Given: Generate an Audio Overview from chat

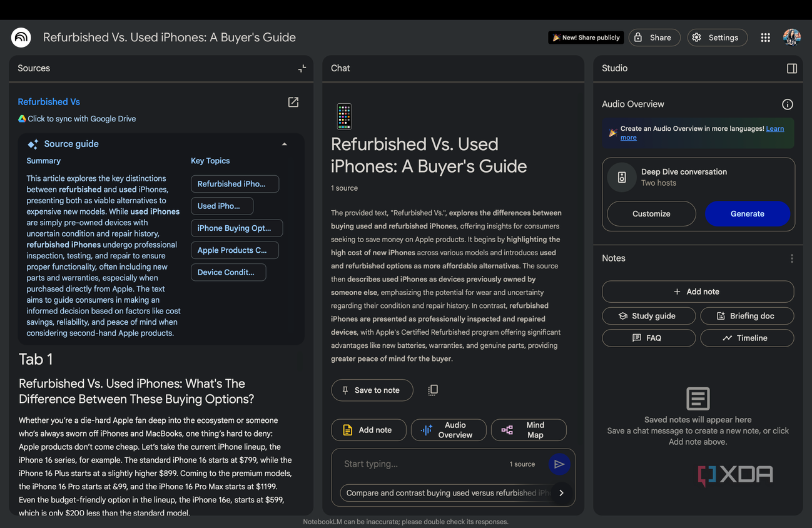Looking at the screenshot, I should coord(449,430).
